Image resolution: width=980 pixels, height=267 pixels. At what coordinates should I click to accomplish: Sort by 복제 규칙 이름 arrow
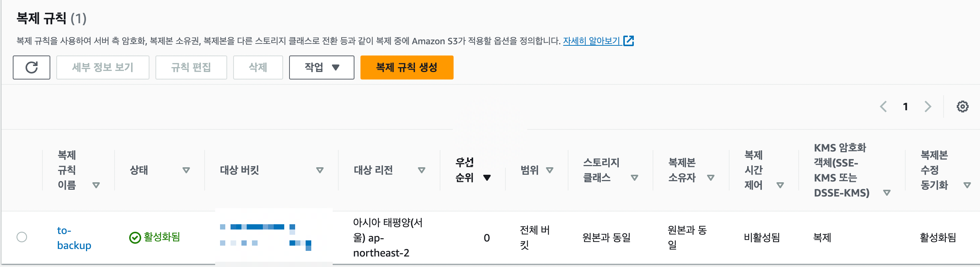pyautogui.click(x=96, y=185)
